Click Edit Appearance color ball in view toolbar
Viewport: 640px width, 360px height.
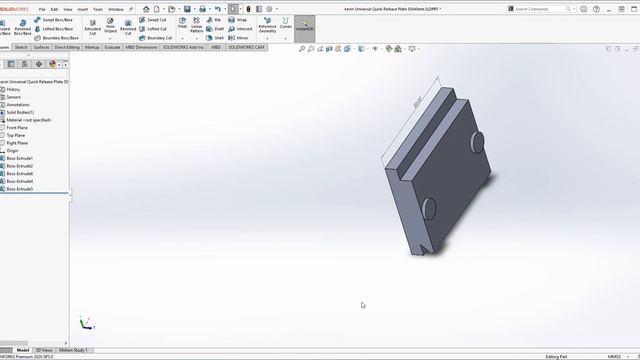(x=389, y=49)
